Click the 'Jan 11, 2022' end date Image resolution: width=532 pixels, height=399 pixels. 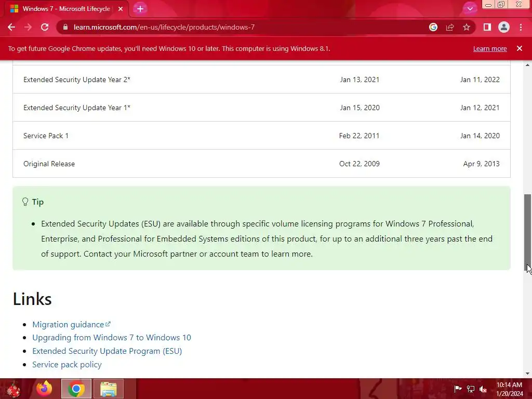click(480, 79)
